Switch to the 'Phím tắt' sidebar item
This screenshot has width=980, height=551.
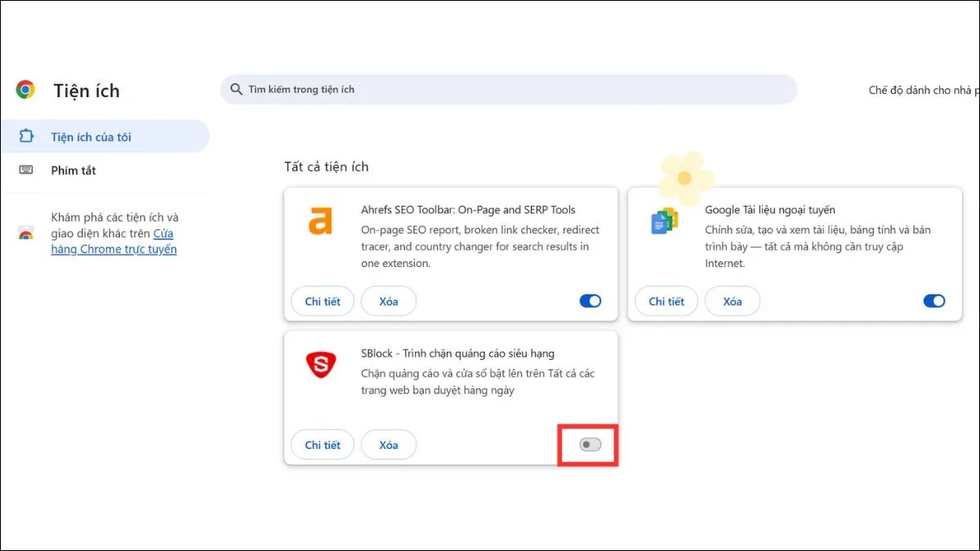(73, 171)
